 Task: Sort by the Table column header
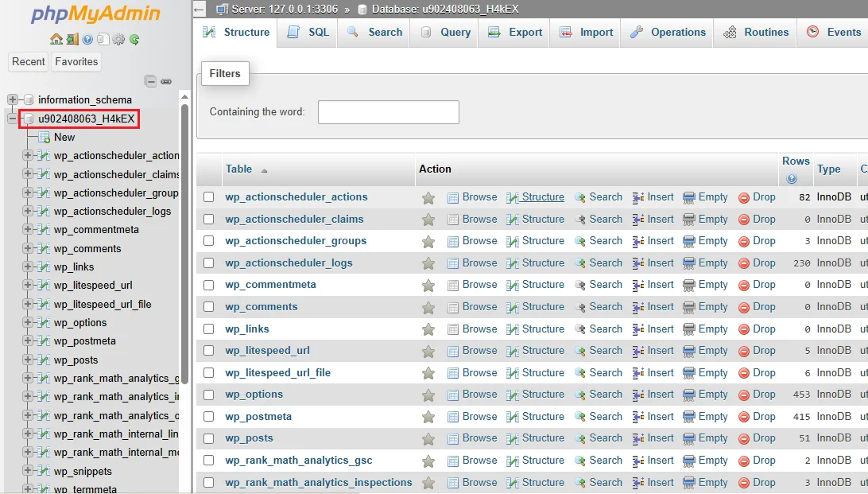tap(238, 169)
